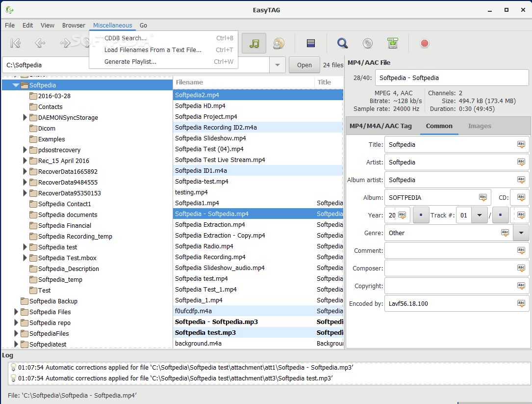This screenshot has width=532, height=404.
Task: Open the path history dropdown arrow
Action: 277,65
